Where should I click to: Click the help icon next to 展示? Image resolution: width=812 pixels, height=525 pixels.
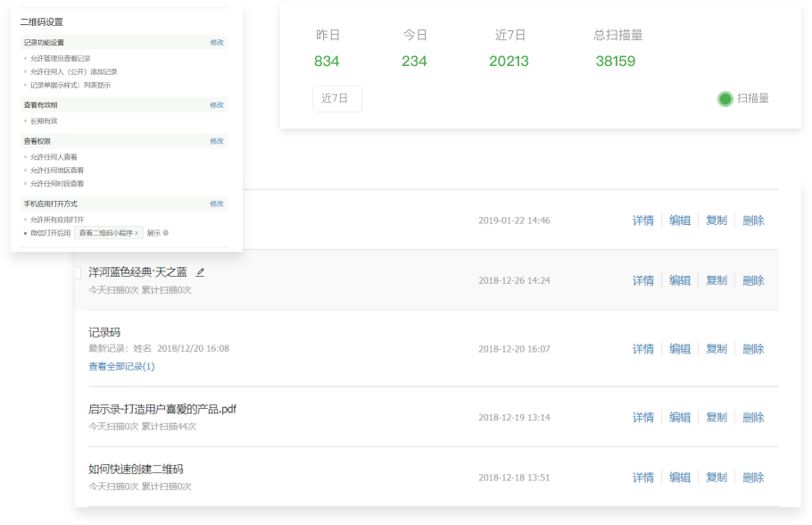pyautogui.click(x=166, y=233)
